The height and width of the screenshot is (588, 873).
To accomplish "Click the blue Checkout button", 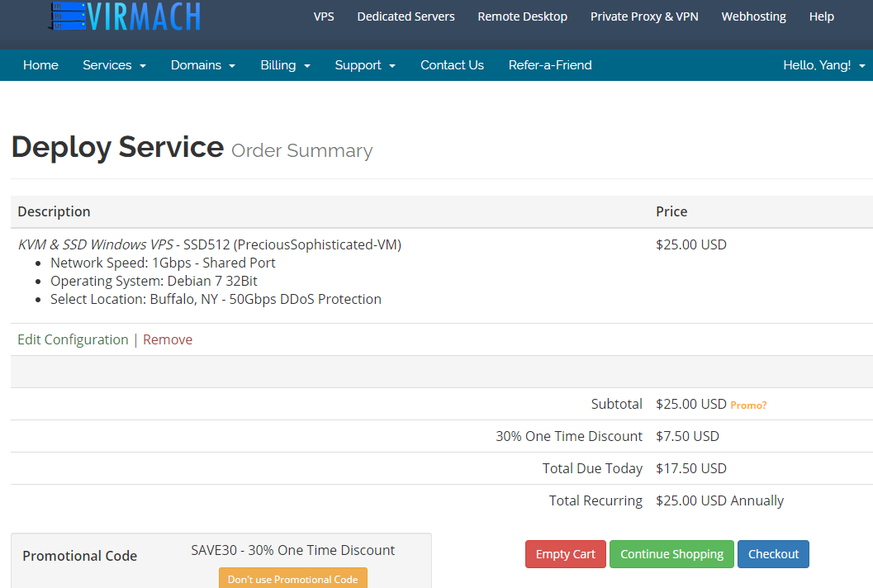I will [773, 554].
